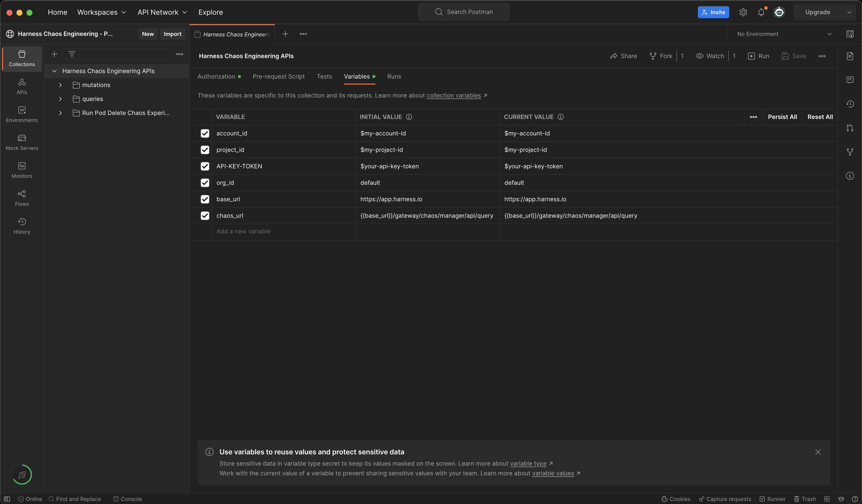Collapse the Harness Chaos Engineering APIs collection

(54, 71)
